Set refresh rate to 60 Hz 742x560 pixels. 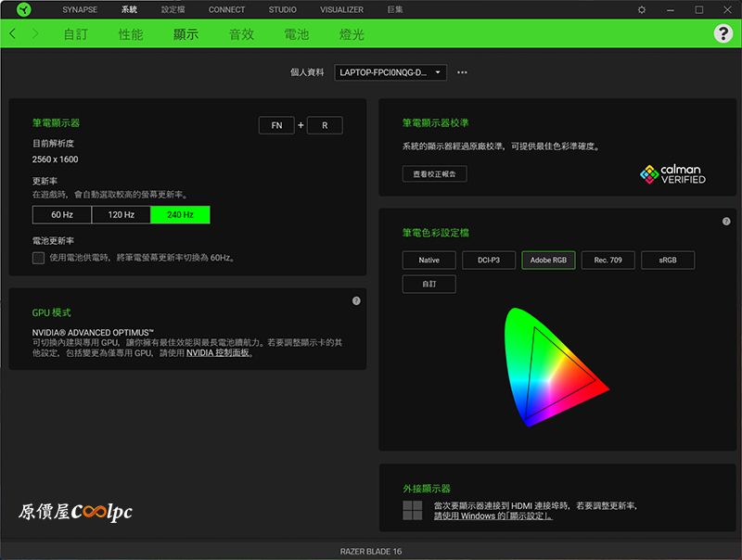62,215
